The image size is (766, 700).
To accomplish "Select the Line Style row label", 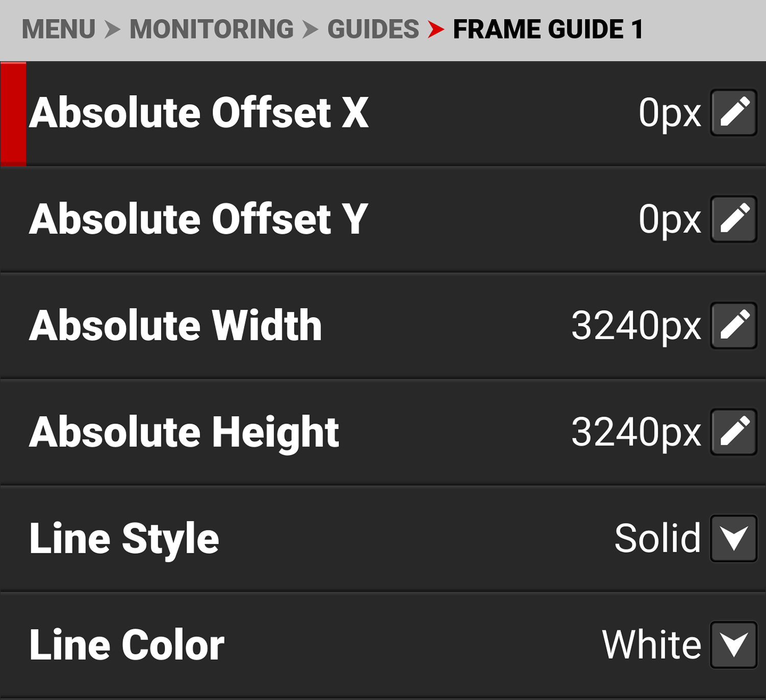I will click(x=124, y=539).
